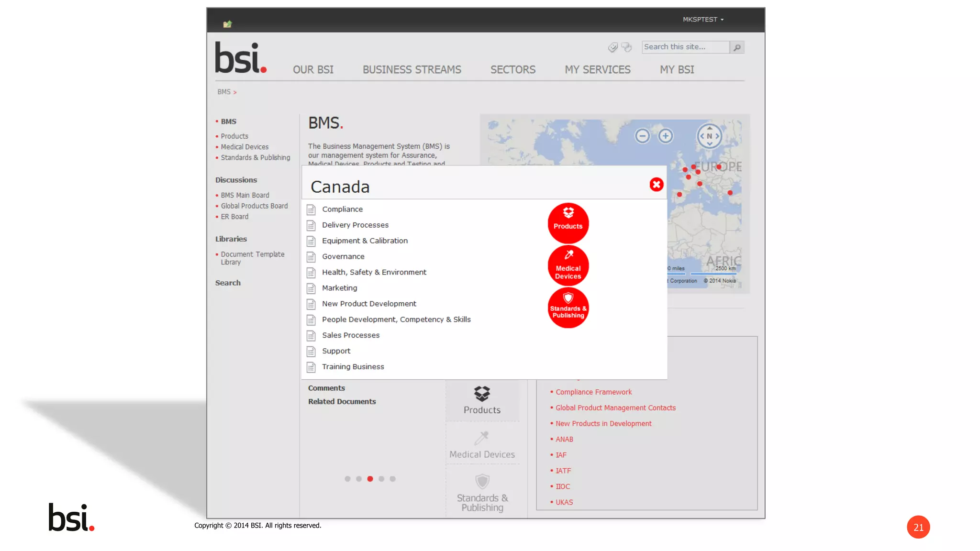Image resolution: width=980 pixels, height=551 pixels.
Task: Click the tags icon near search box
Action: 612,47
